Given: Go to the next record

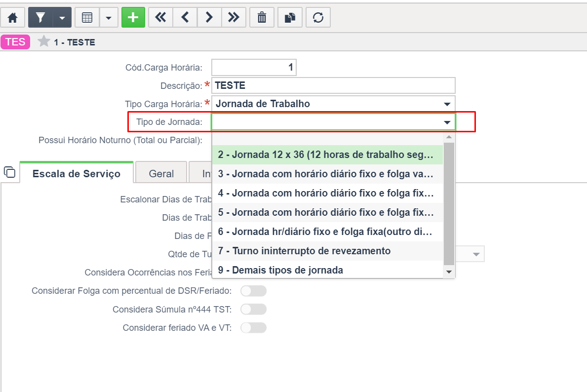Looking at the screenshot, I should click(209, 17).
